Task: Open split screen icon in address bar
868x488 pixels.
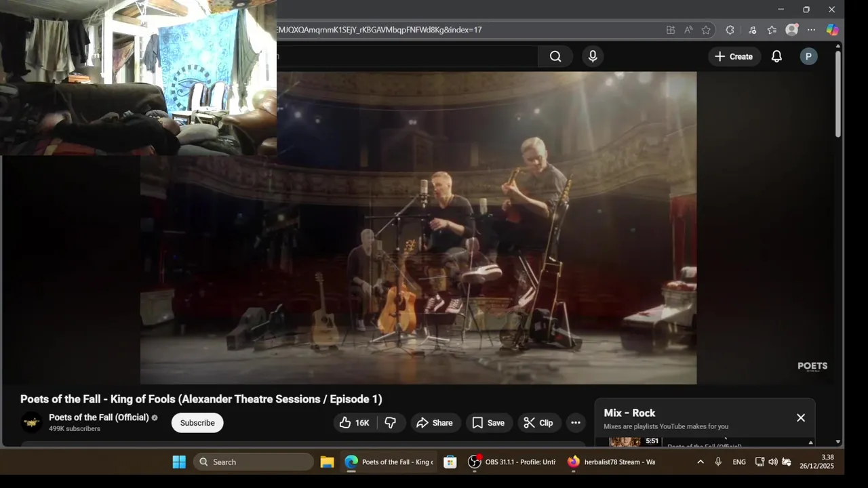Action: (x=671, y=30)
